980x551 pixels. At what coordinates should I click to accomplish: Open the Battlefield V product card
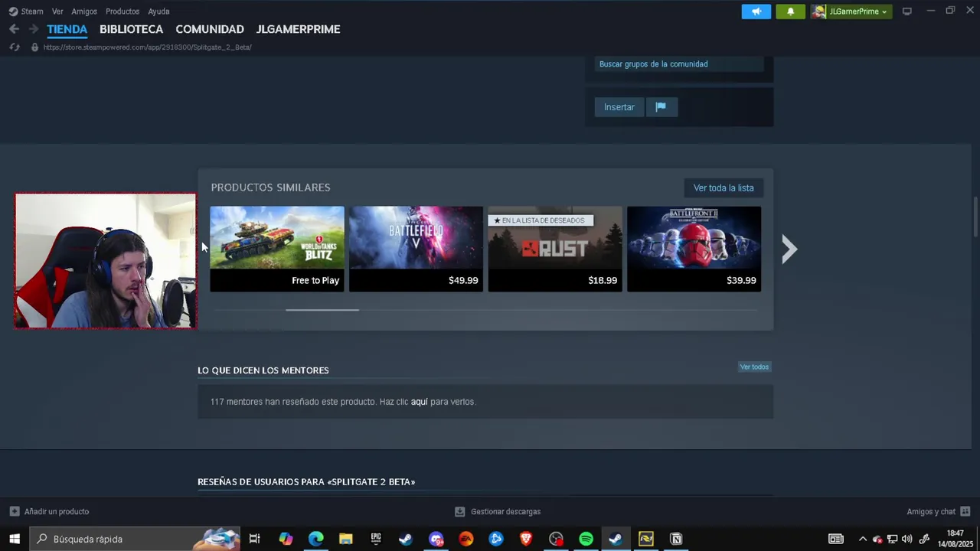tap(416, 249)
